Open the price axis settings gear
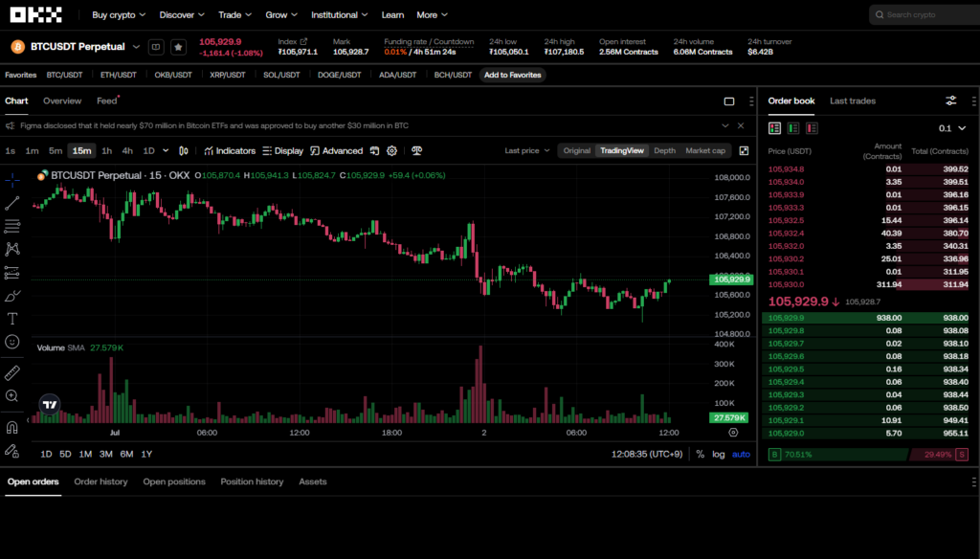 (x=733, y=433)
